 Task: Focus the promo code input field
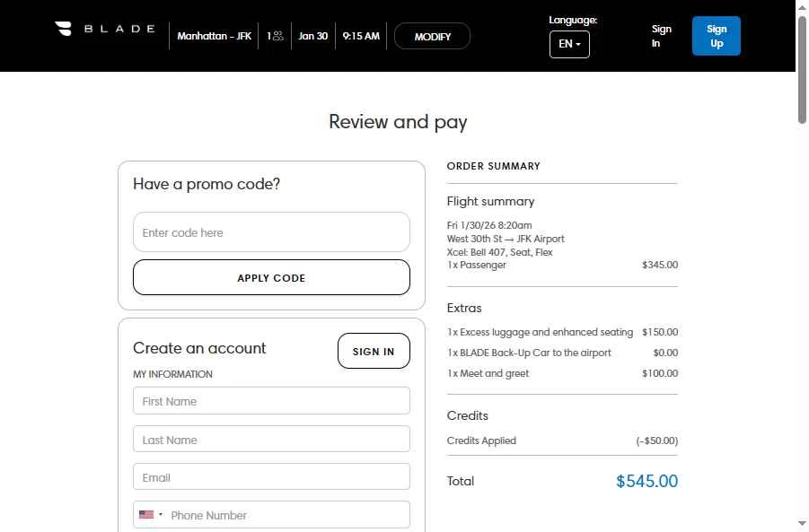click(271, 232)
